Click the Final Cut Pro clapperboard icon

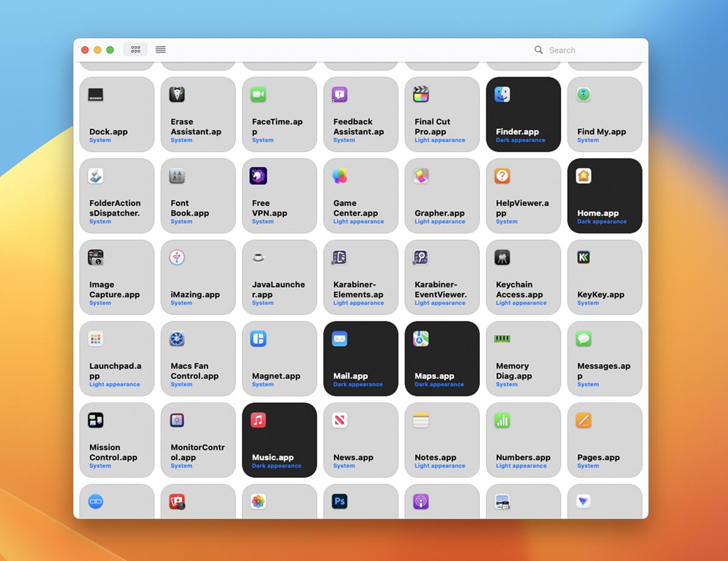pyautogui.click(x=421, y=95)
